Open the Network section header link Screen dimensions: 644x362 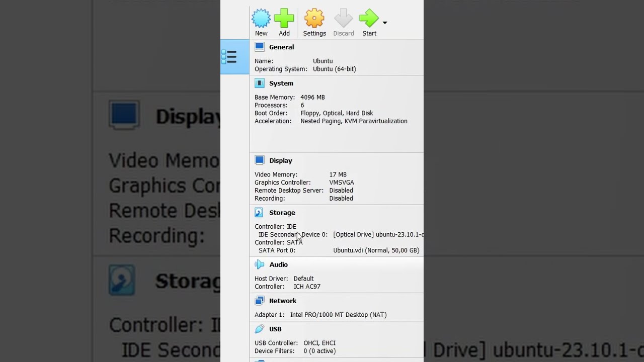click(282, 301)
